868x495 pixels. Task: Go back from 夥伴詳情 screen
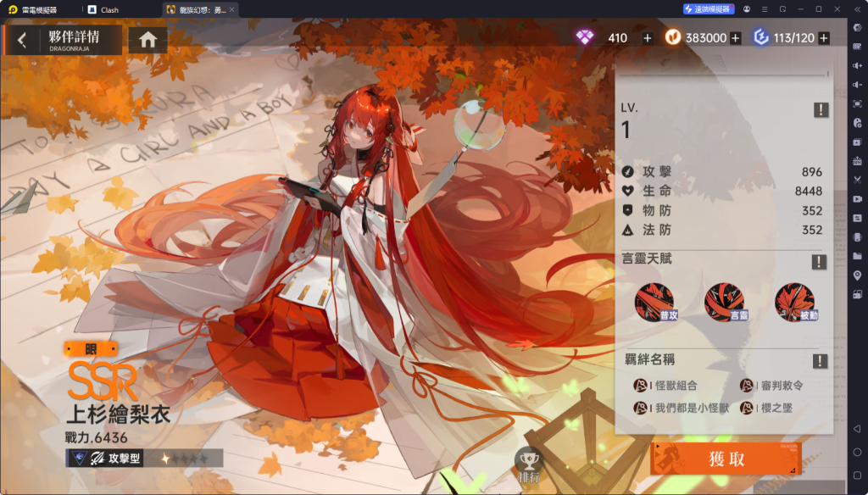[21, 40]
